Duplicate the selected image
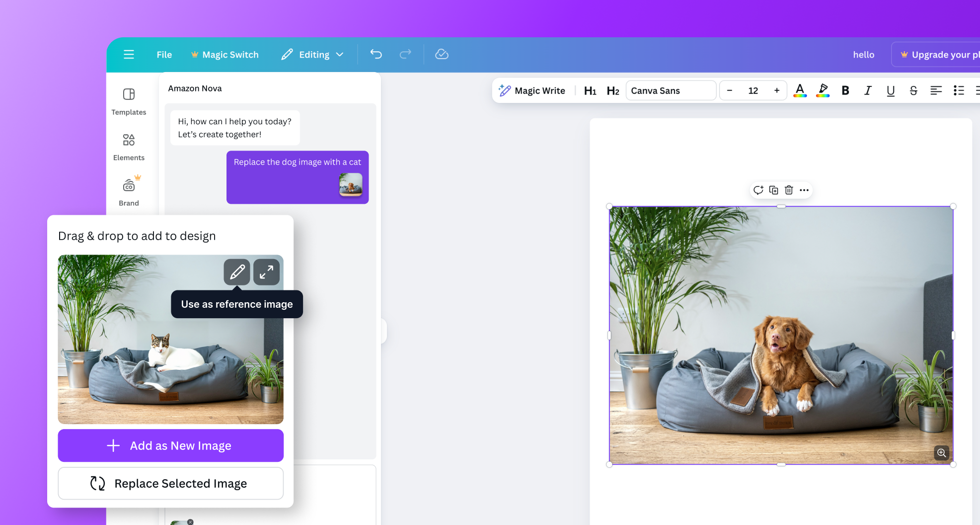This screenshot has width=980, height=525. [x=773, y=190]
